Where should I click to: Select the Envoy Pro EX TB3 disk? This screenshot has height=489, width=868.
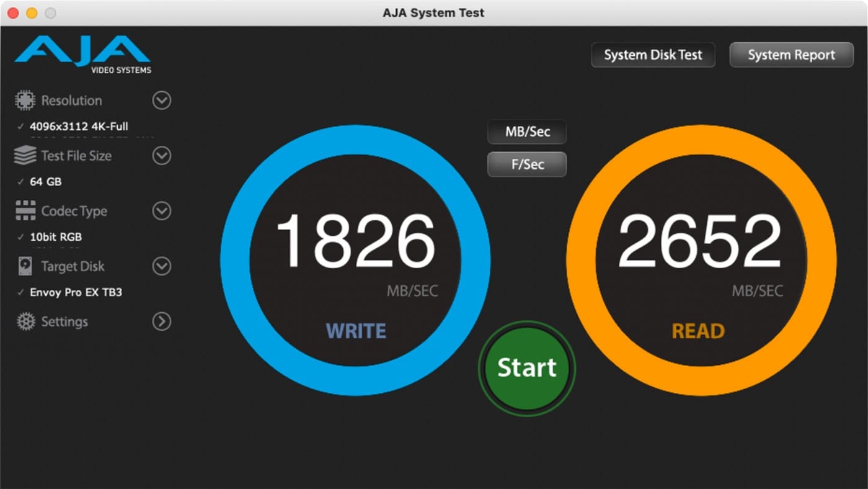pyautogui.click(x=76, y=292)
